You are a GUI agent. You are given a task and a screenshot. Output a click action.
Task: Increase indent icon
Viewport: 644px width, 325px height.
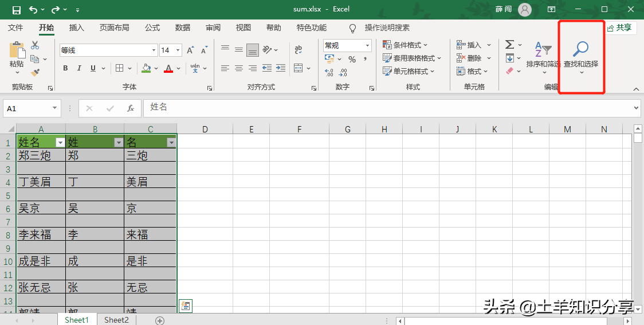coord(281,68)
